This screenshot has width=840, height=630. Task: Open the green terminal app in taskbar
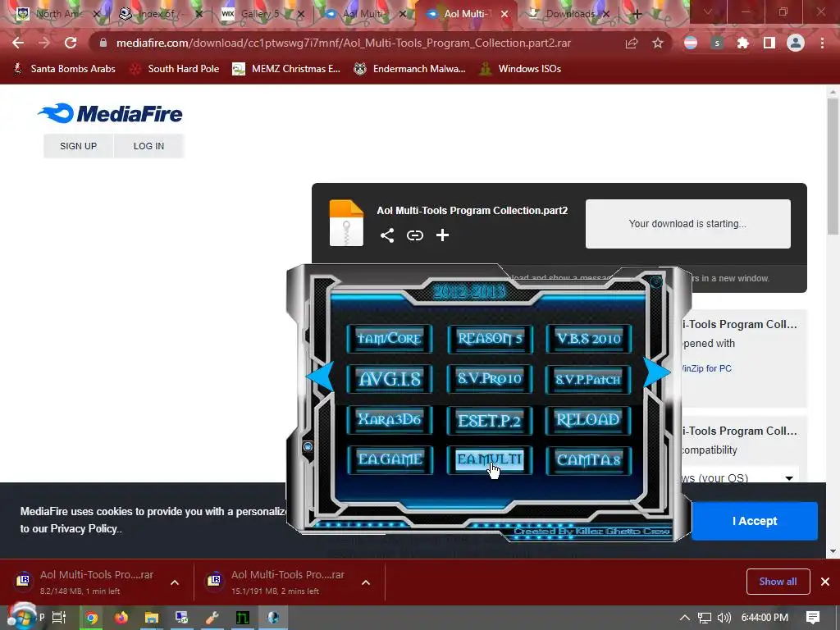pos(243,618)
